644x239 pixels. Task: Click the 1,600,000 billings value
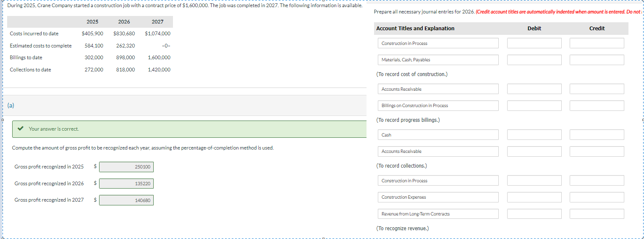click(x=159, y=58)
